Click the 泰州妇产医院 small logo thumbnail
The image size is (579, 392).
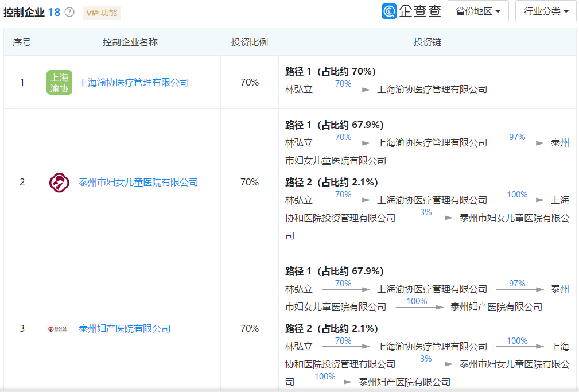coord(58,329)
